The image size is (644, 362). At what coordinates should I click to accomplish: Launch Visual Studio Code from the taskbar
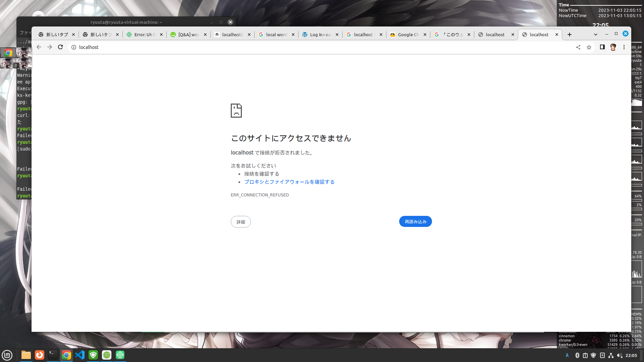pyautogui.click(x=80, y=355)
